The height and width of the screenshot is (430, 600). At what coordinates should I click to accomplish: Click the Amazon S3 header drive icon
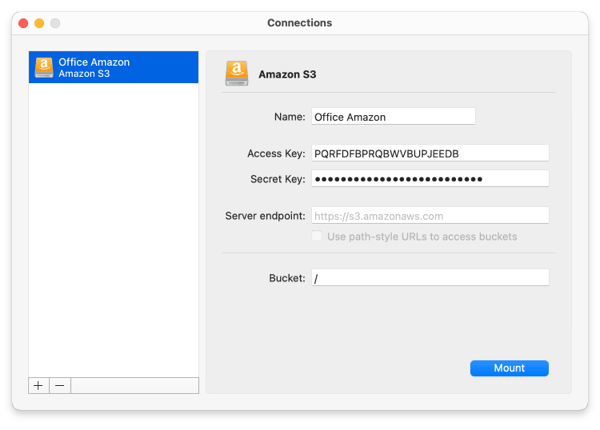coord(236,73)
